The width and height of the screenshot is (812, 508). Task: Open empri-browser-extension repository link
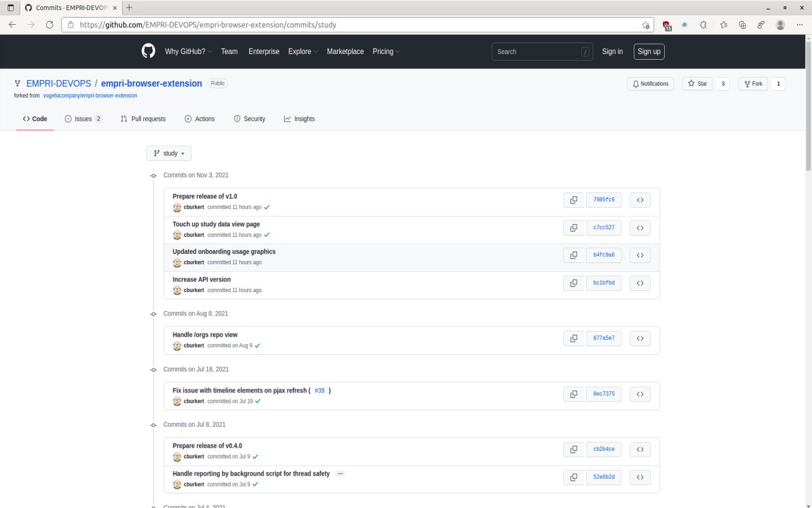tap(152, 83)
